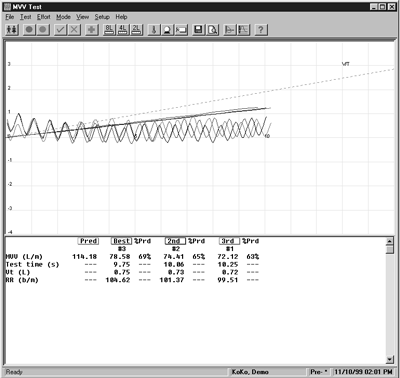
Task: Click the question mark help icon
Action: point(261,30)
